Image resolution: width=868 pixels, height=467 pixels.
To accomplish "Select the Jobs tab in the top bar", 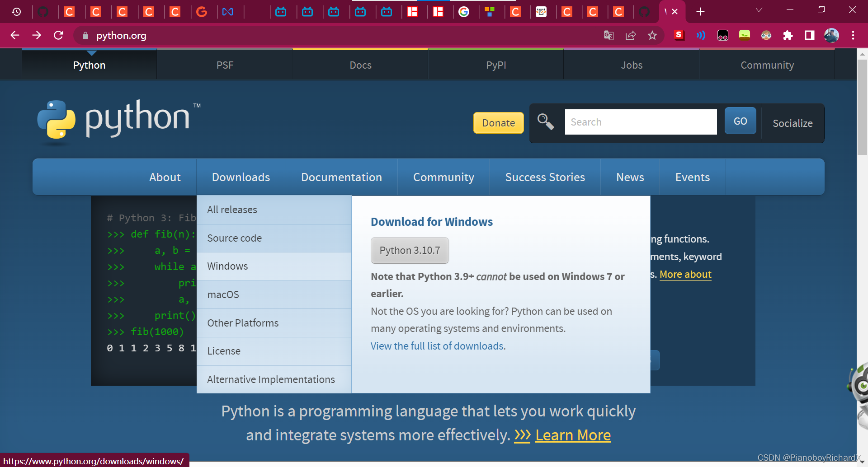I will click(632, 65).
